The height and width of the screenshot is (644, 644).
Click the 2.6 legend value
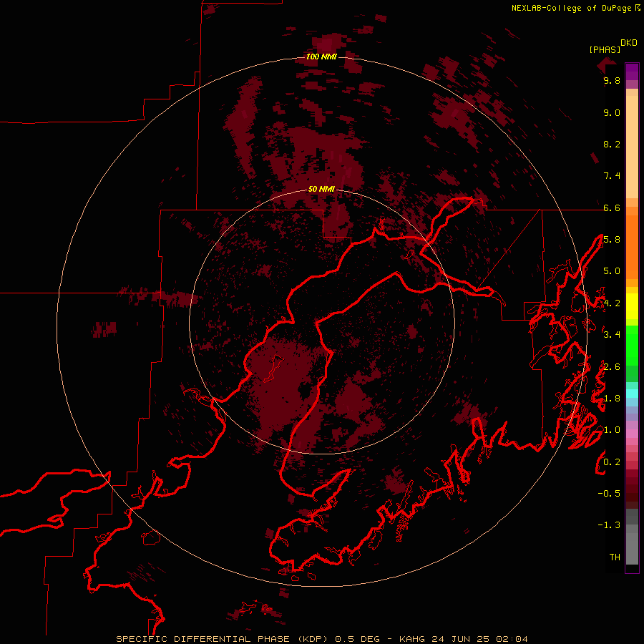point(612,367)
